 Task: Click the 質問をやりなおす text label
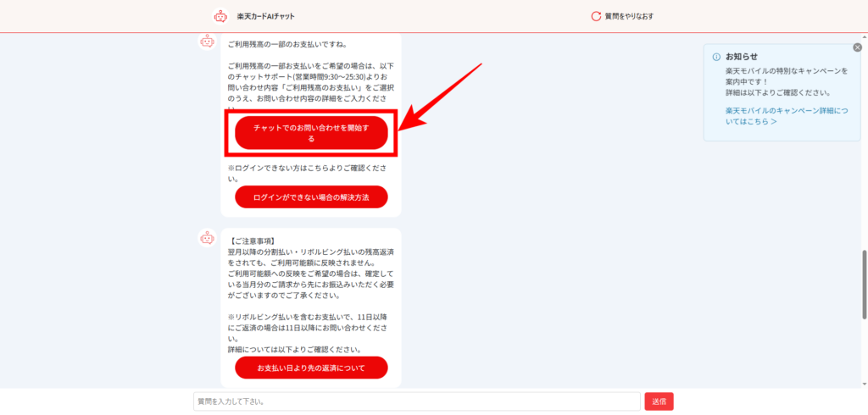[628, 16]
